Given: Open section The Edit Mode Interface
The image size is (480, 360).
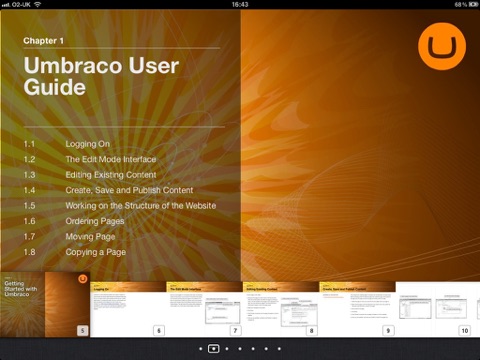Looking at the screenshot, I should tap(111, 159).
